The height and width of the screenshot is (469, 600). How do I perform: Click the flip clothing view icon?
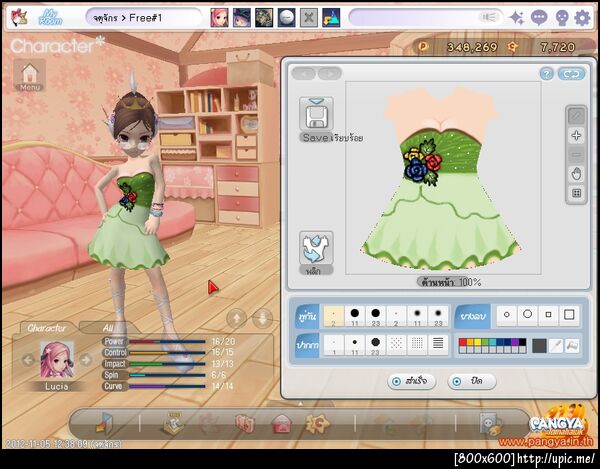click(x=316, y=248)
